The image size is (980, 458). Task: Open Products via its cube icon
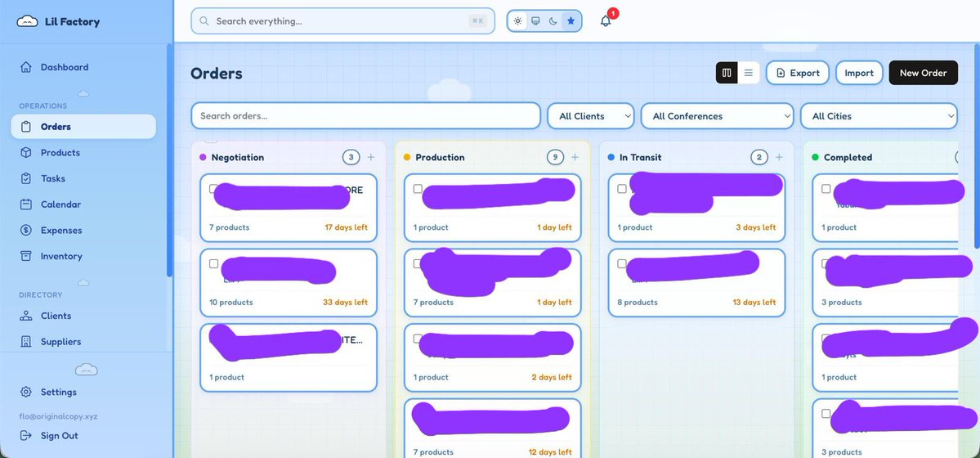click(25, 153)
